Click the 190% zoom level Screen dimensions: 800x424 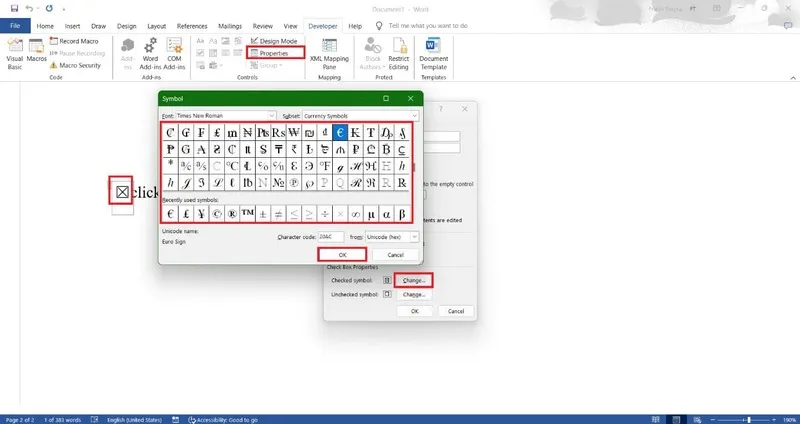(790, 420)
